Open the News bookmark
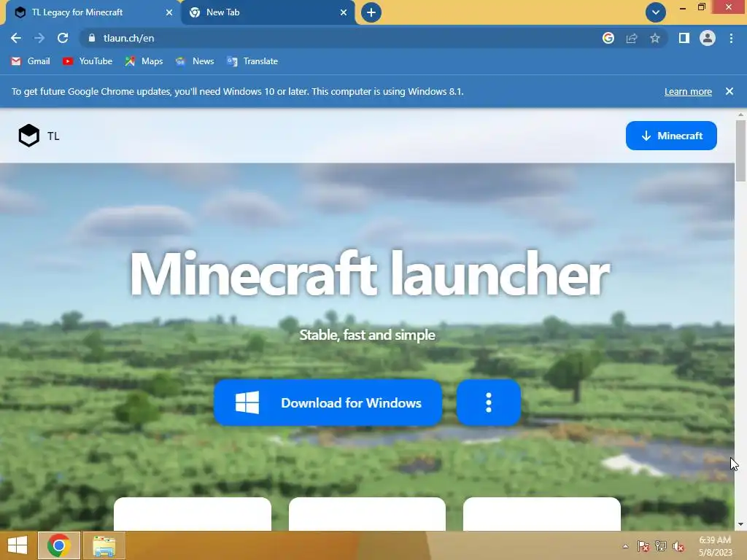The width and height of the screenshot is (747, 560). 195,61
